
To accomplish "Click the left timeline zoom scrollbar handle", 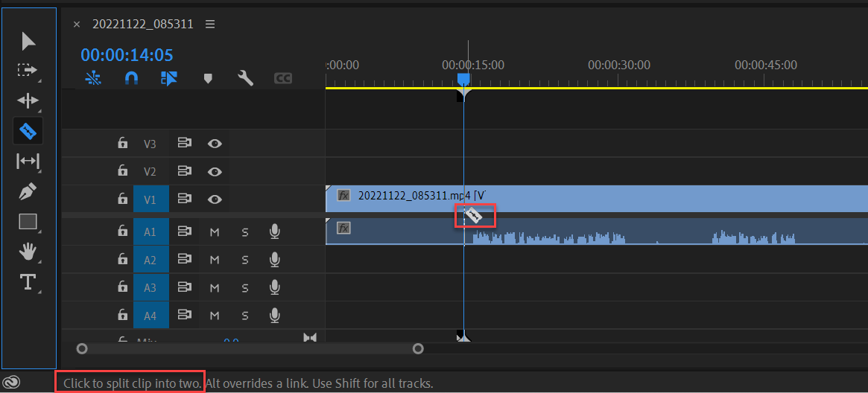I will click(x=82, y=349).
